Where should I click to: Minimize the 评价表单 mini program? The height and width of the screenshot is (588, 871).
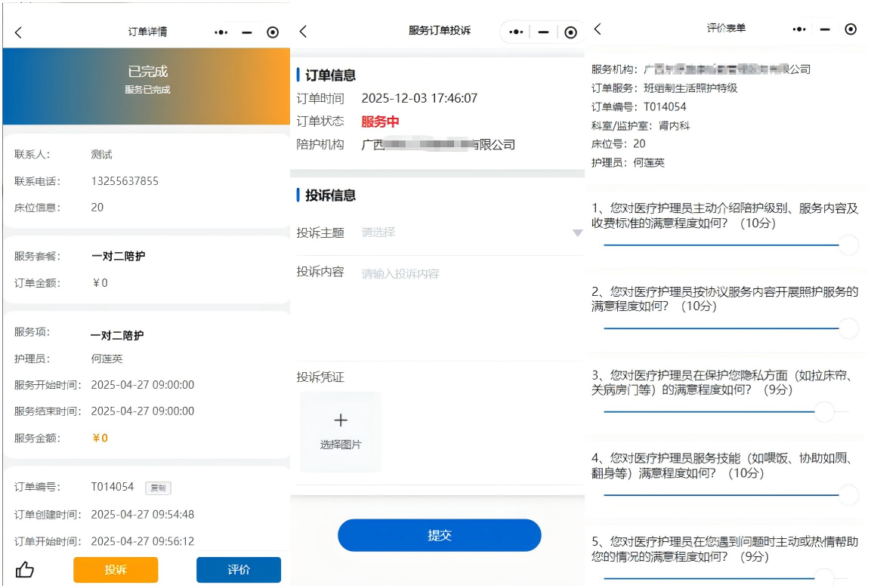click(x=825, y=29)
